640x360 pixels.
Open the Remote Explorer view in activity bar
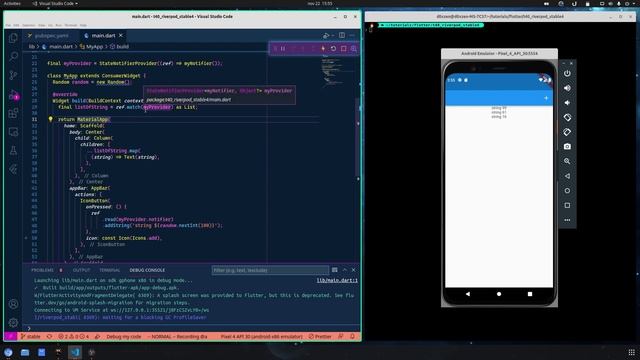tap(13, 132)
